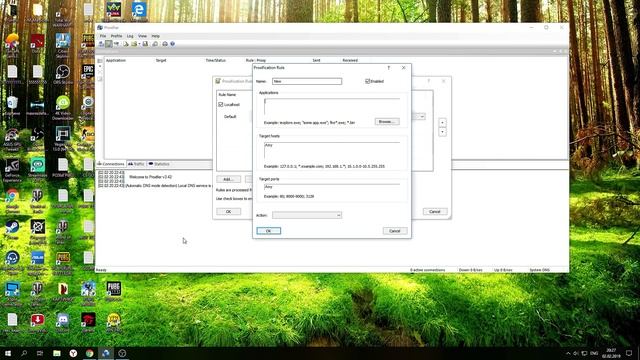
Task: Uncheck the Localhost rule checkbox
Action: [221, 104]
